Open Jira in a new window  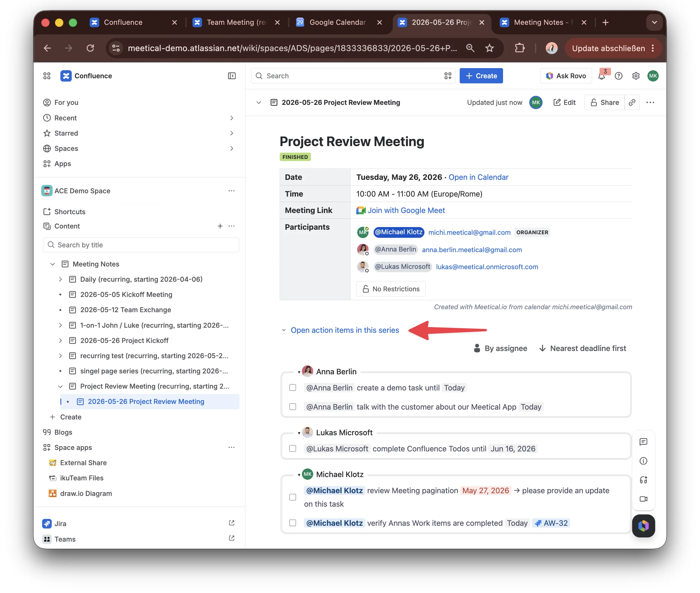[231, 523]
